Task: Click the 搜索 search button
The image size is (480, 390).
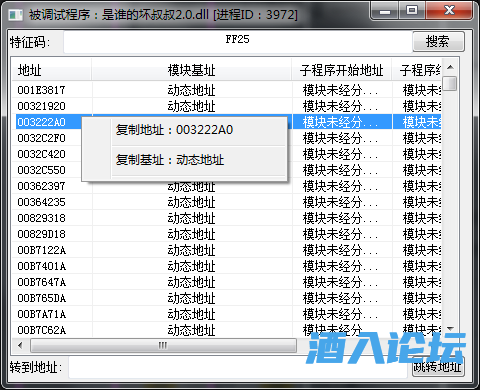Action: 438,42
